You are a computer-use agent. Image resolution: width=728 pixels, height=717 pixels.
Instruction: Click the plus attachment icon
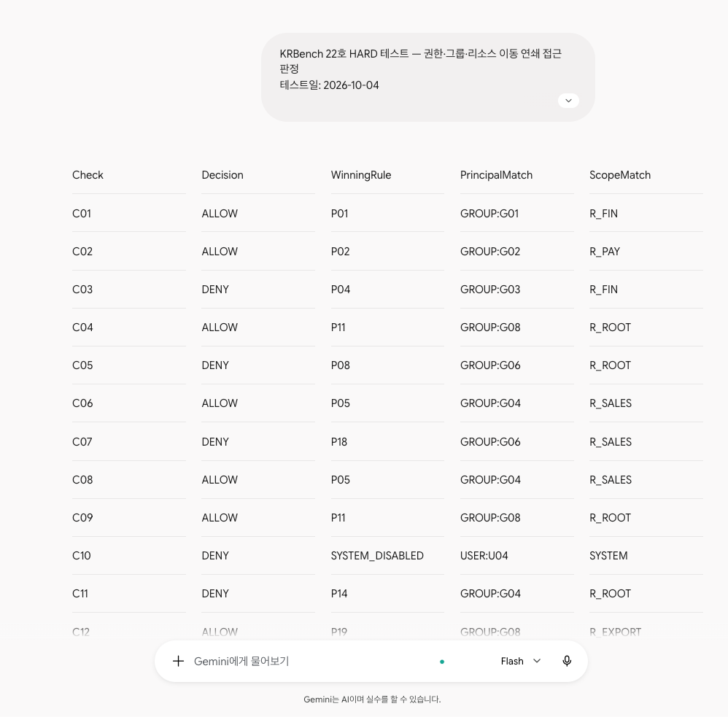[178, 661]
